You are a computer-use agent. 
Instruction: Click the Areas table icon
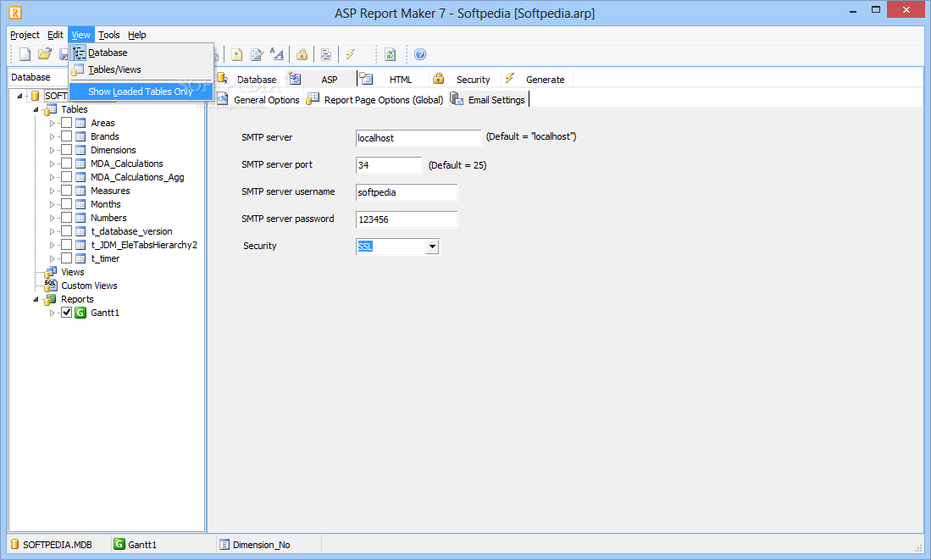click(x=80, y=123)
